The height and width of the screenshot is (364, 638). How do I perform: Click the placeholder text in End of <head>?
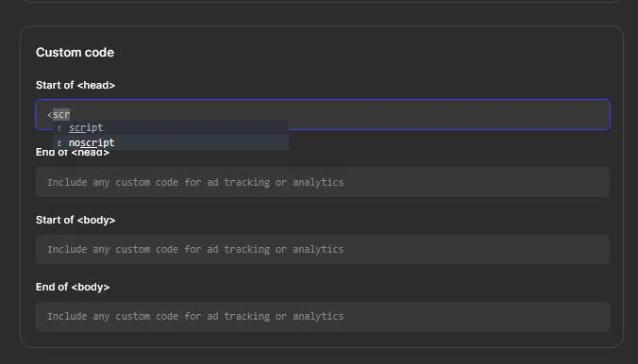pyautogui.click(x=195, y=182)
